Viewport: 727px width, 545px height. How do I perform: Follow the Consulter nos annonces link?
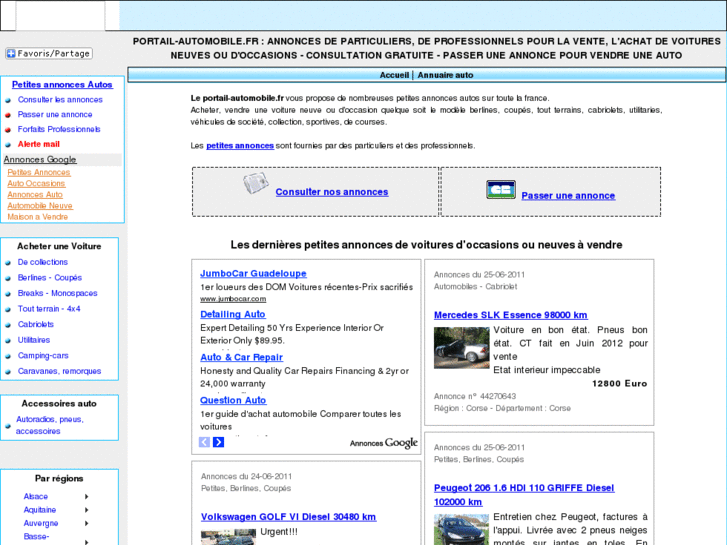332,192
